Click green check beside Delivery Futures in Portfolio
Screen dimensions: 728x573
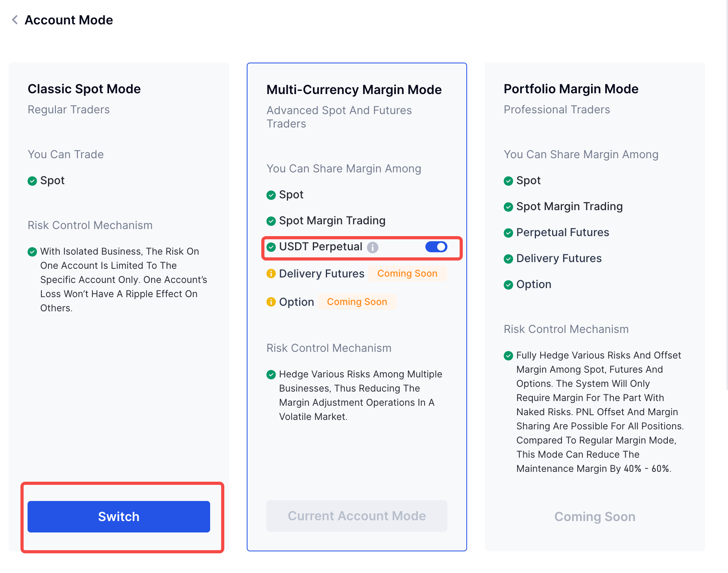coord(508,259)
